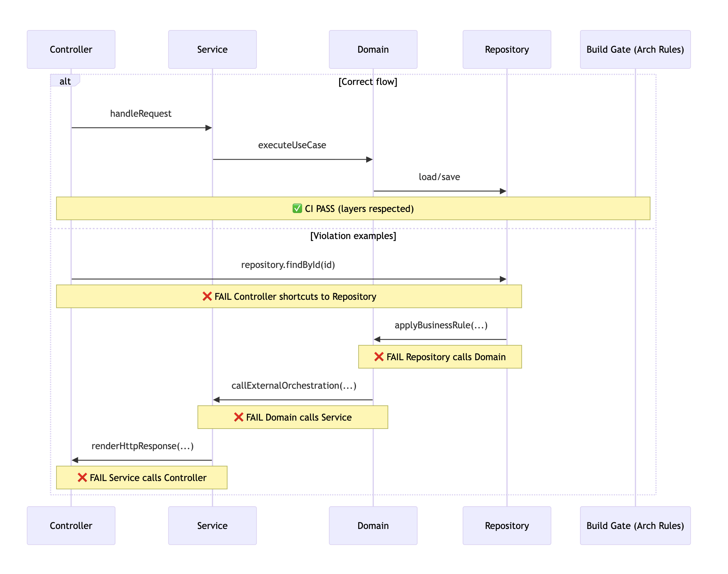Click the applyBusinessRule arrow head
Image resolution: width=728 pixels, height=574 pixels.
pyautogui.click(x=377, y=339)
